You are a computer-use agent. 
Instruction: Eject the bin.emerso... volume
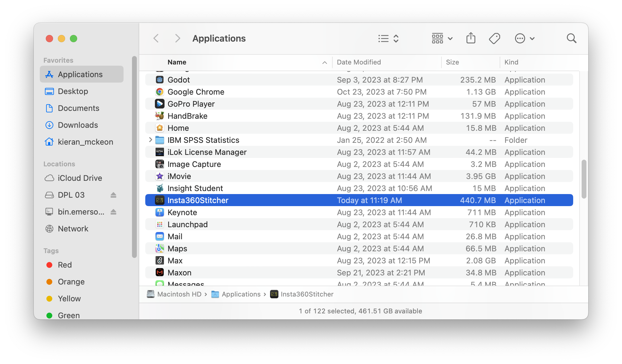[x=113, y=212]
